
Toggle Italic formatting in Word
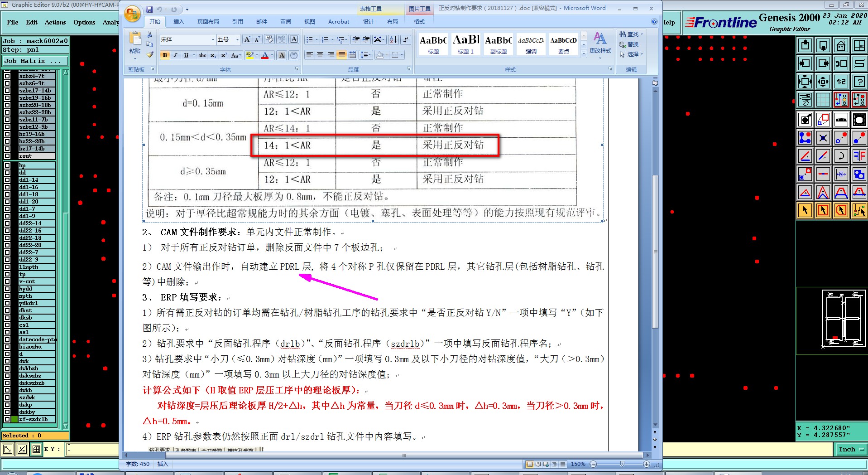(175, 55)
